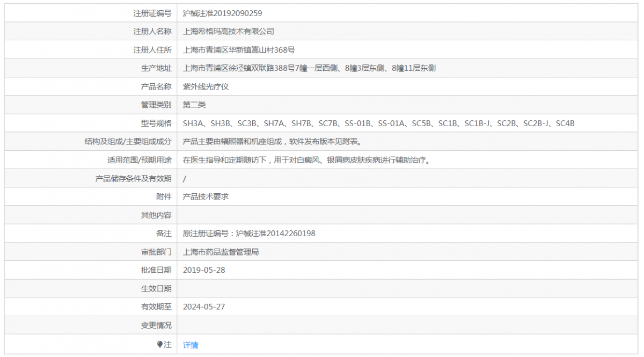Click the 批准日期 label
The width and height of the screenshot is (644, 357).
click(156, 270)
